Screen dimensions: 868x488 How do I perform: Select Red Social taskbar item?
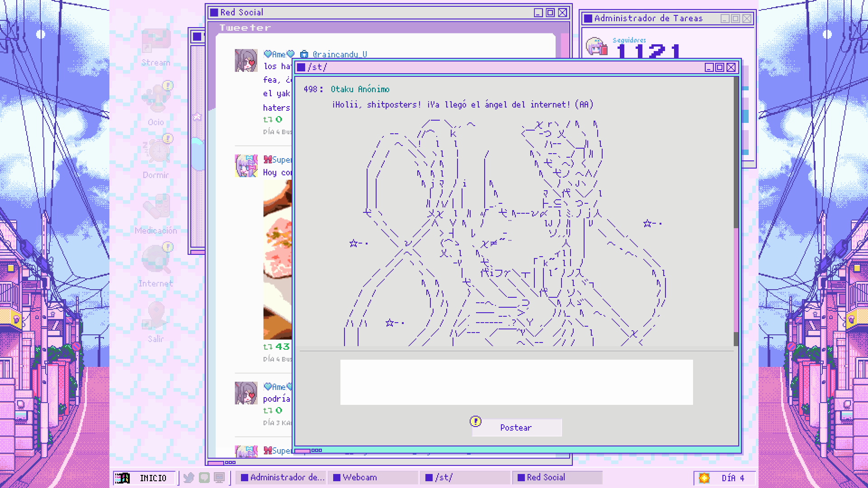click(557, 478)
